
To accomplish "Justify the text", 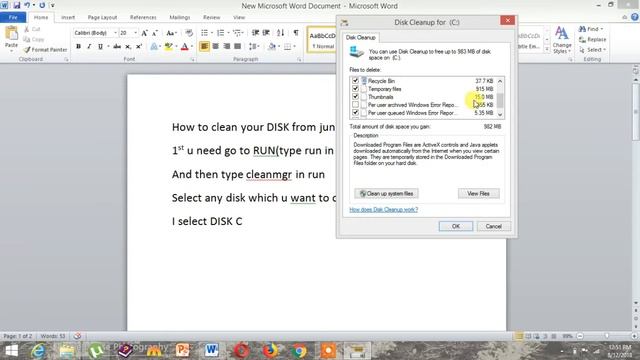I will point(238,47).
